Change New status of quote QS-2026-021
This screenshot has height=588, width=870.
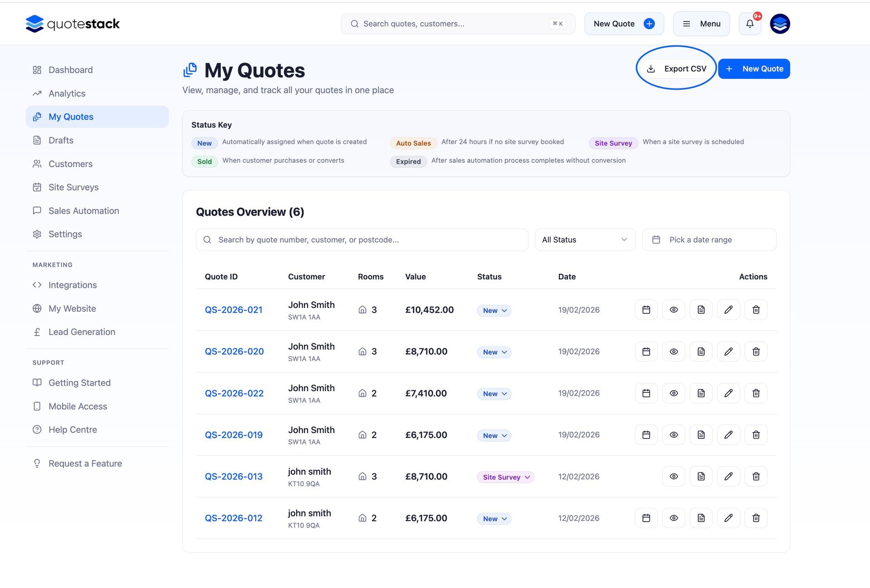494,310
